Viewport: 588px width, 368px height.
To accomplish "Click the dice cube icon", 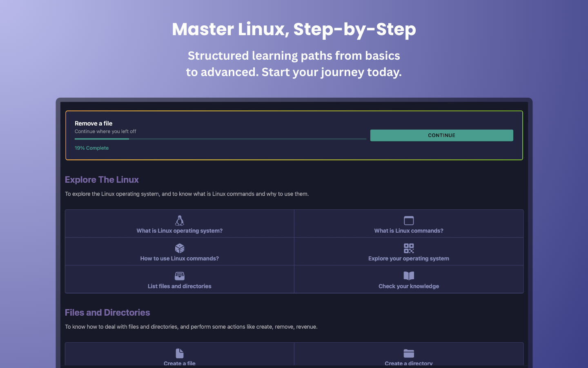I will pos(180,248).
